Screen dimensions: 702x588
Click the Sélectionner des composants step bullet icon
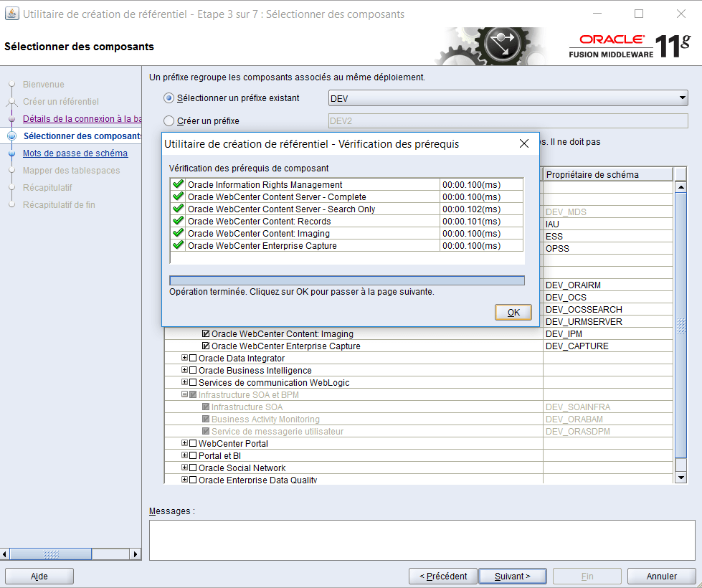click(11, 136)
